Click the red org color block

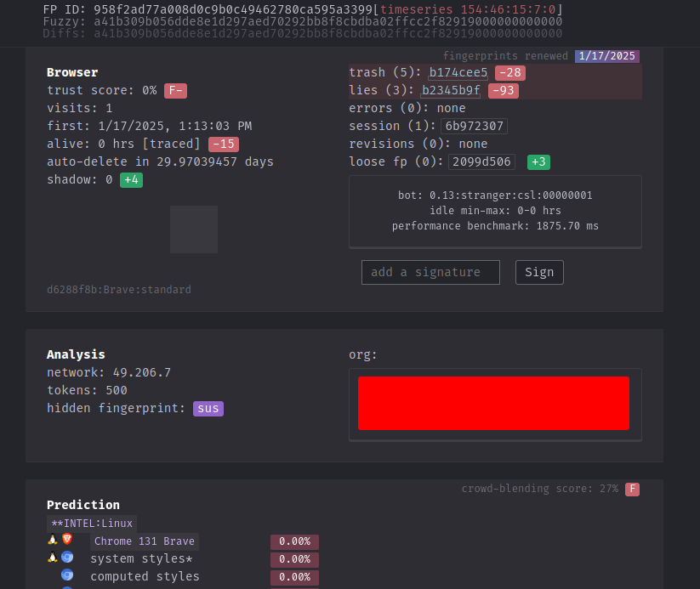click(x=493, y=403)
